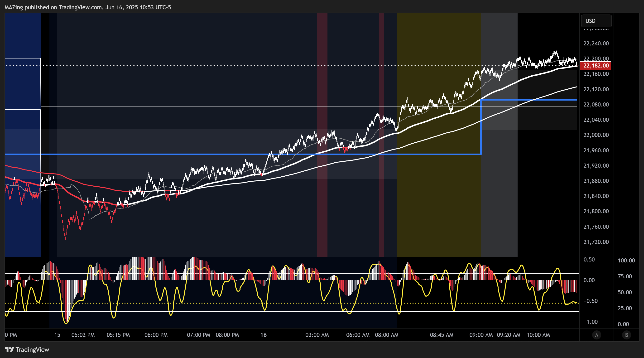
Task: Click the 22,160.00 price axis label
Action: 596,74
